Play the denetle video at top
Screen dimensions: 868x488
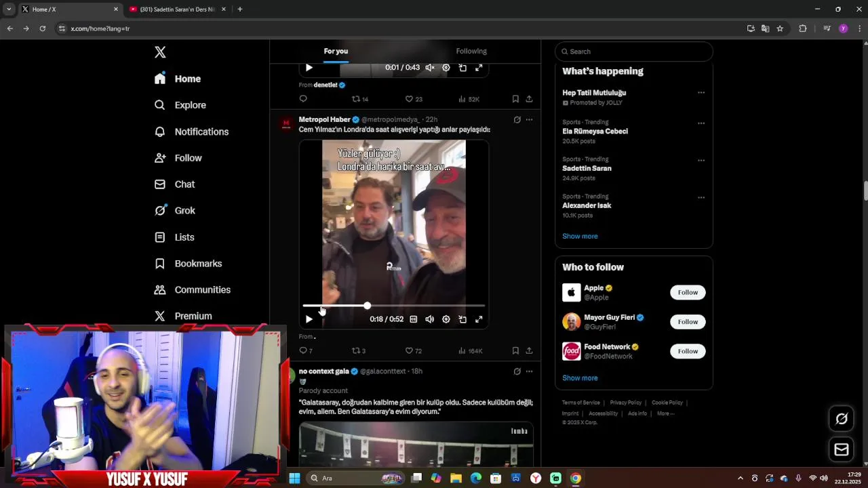pyautogui.click(x=309, y=68)
